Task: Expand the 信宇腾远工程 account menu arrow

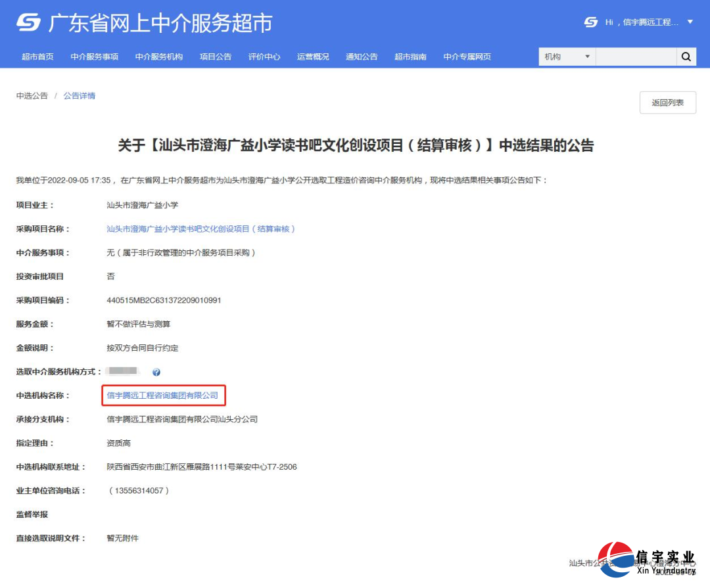Action: pos(689,22)
